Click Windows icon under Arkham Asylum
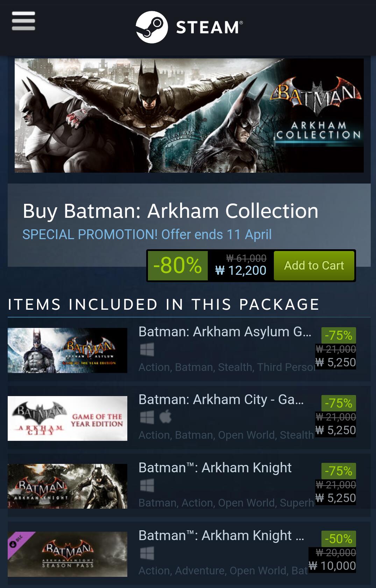 pyautogui.click(x=147, y=349)
